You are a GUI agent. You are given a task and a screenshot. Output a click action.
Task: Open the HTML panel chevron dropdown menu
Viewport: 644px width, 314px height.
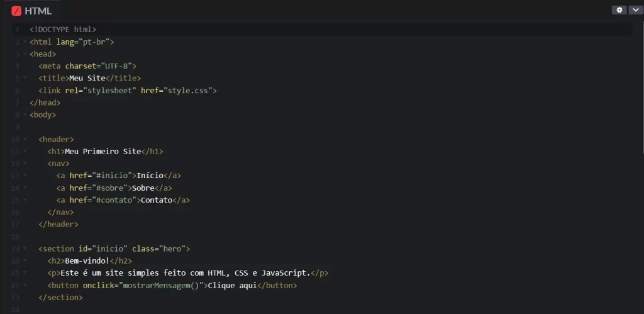pyautogui.click(x=635, y=10)
